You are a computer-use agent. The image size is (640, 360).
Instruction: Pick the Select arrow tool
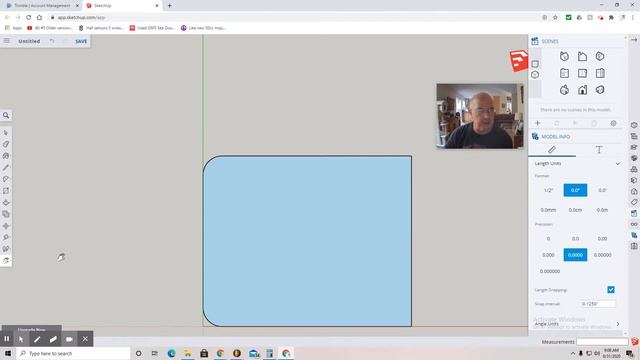coord(6,133)
